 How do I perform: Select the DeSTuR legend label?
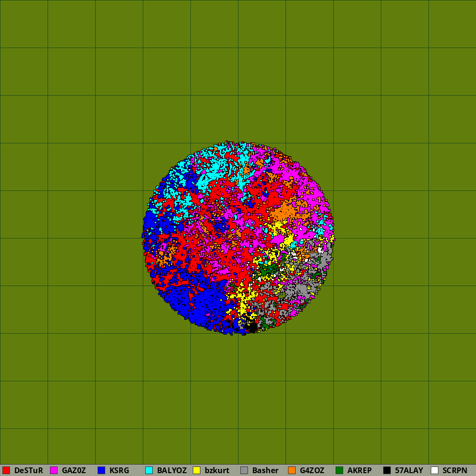(29, 470)
